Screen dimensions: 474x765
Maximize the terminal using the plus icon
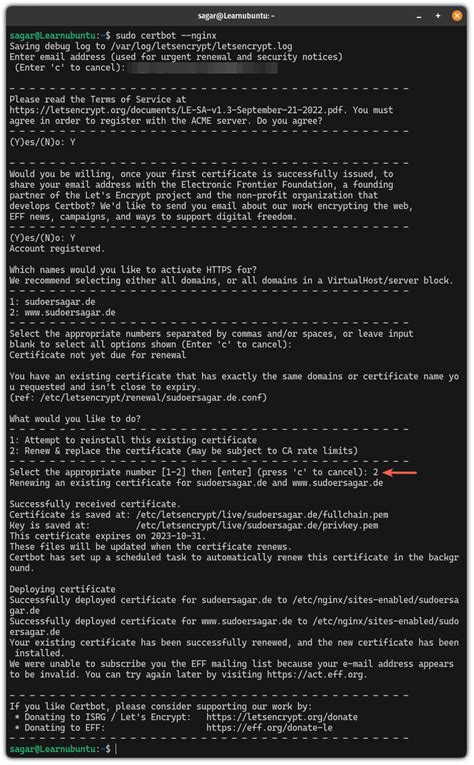pos(438,16)
